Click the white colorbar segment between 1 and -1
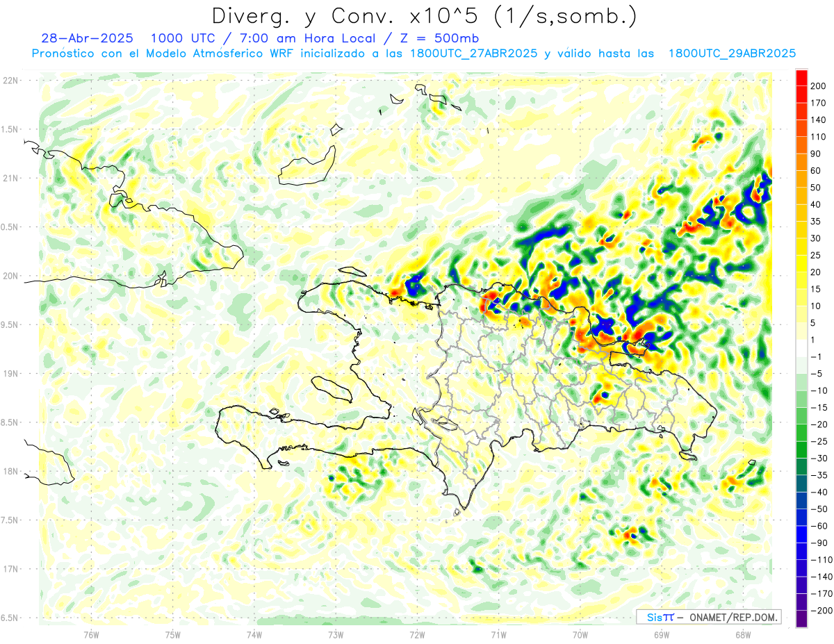Image resolution: width=834 pixels, height=644 pixels. 801,348
